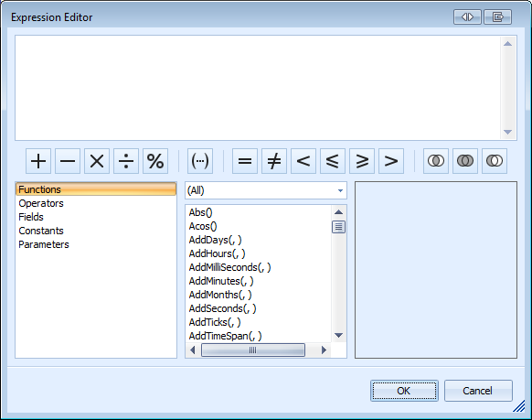Click the OK button
This screenshot has height=420, width=532.
(404, 391)
